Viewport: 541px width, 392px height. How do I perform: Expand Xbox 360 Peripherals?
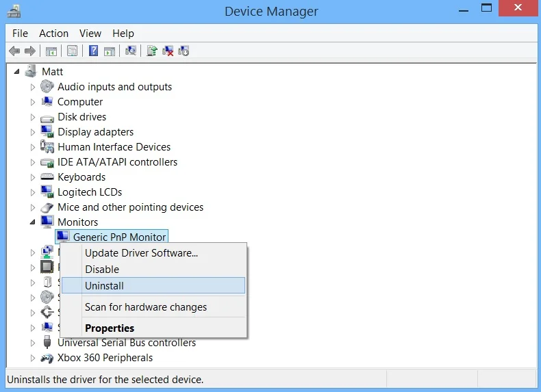[32, 358]
